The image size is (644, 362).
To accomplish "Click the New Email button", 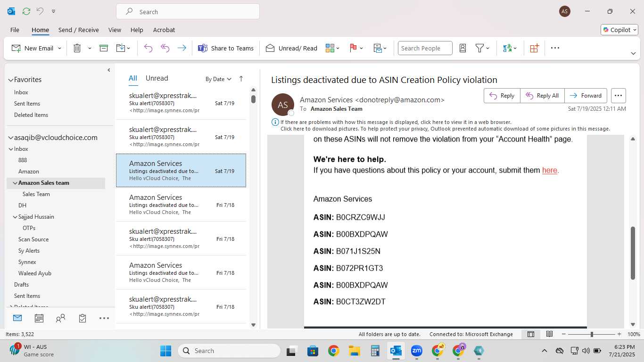I will 32,48.
